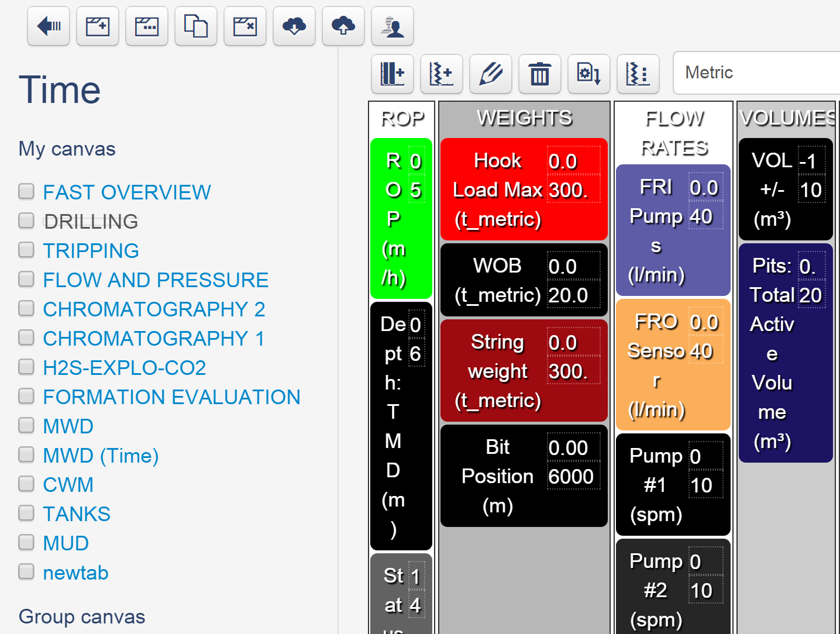Collapse the My canvas section
840x634 pixels.
pyautogui.click(x=67, y=149)
